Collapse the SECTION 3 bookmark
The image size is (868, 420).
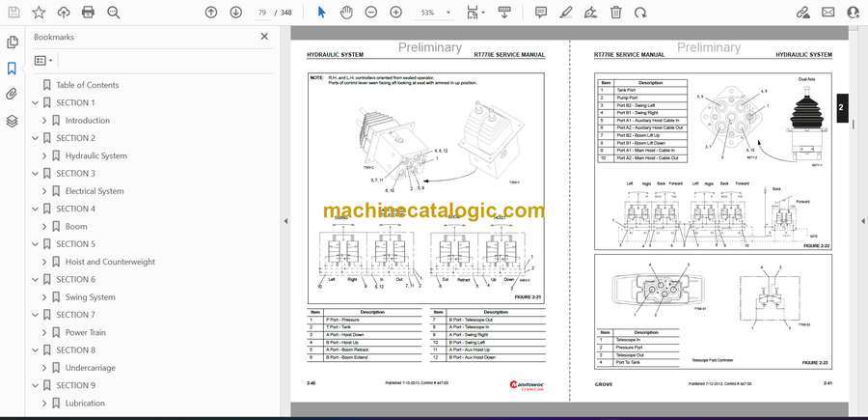(x=36, y=174)
